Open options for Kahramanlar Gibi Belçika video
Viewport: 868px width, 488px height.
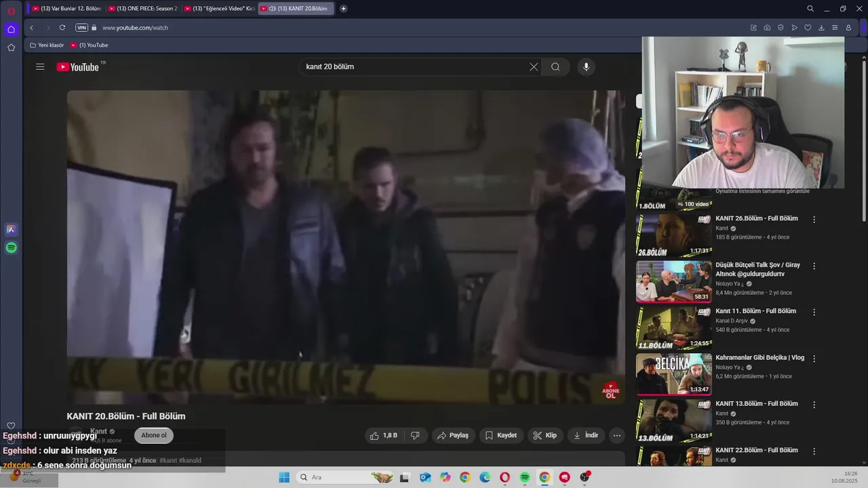[x=814, y=358]
